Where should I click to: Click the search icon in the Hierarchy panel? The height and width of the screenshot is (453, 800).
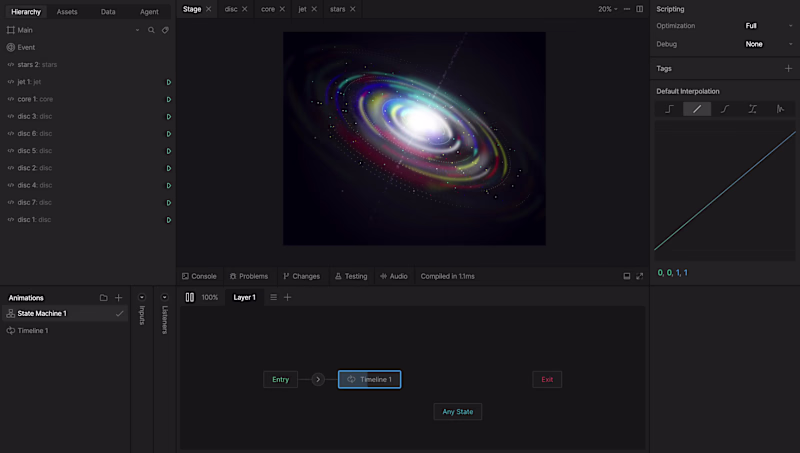[151, 30]
